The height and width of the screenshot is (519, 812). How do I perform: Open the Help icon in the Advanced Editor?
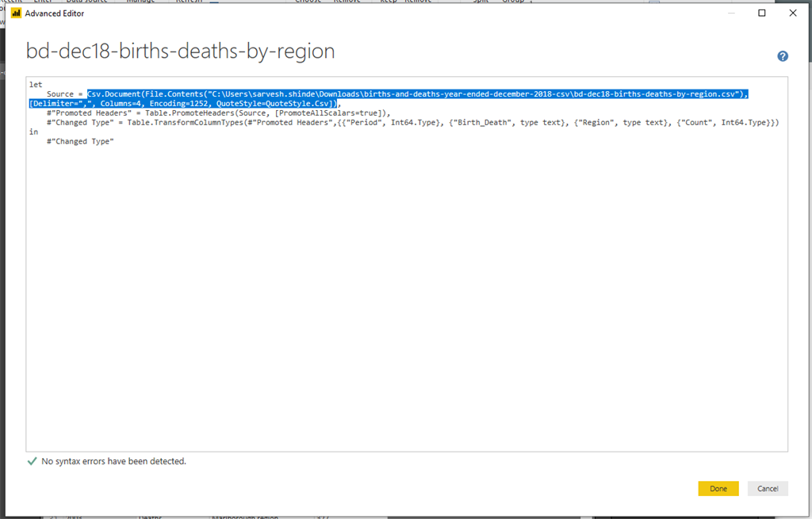coord(783,56)
